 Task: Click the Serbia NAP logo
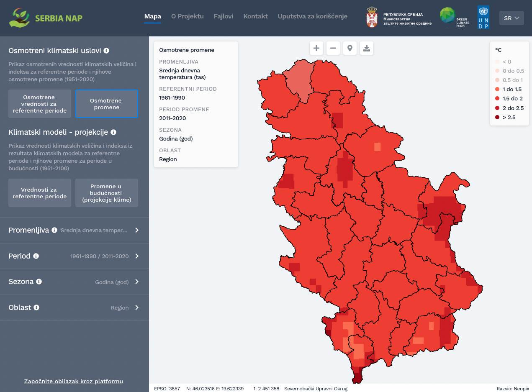click(46, 18)
